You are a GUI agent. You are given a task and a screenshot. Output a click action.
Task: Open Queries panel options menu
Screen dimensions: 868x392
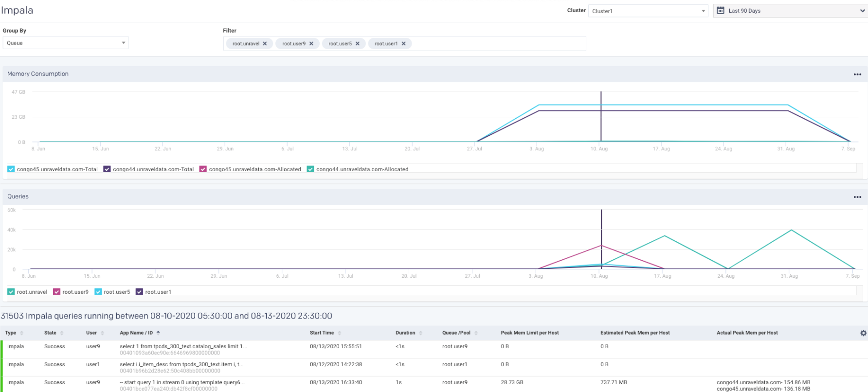tap(857, 197)
